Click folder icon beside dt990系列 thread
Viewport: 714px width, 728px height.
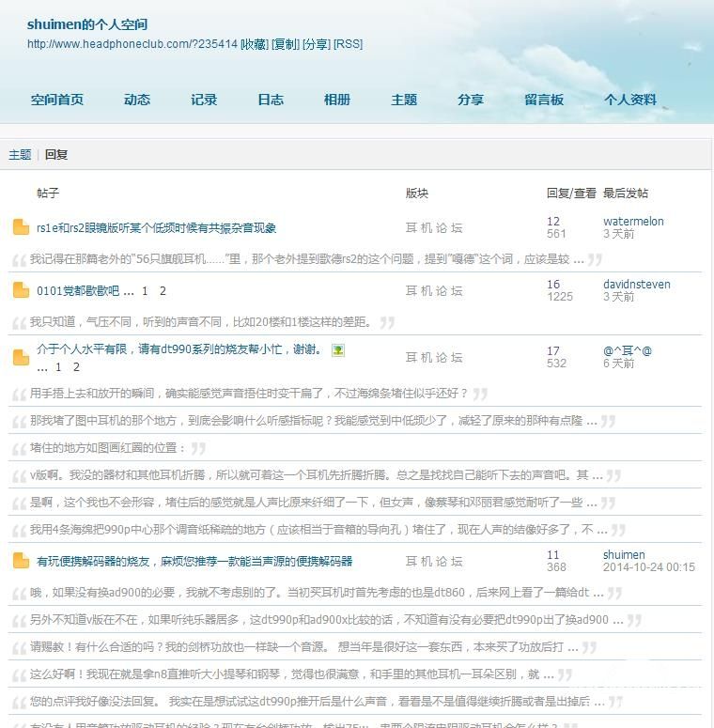(x=21, y=358)
